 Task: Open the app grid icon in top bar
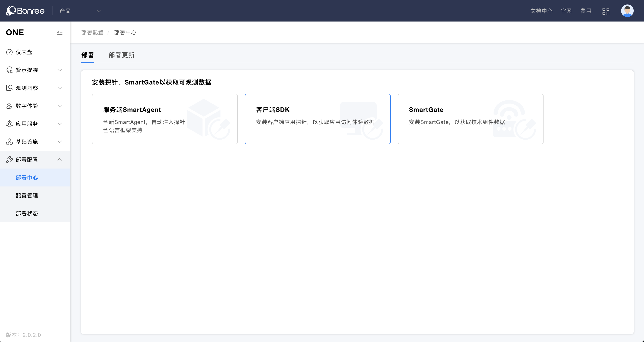[606, 11]
